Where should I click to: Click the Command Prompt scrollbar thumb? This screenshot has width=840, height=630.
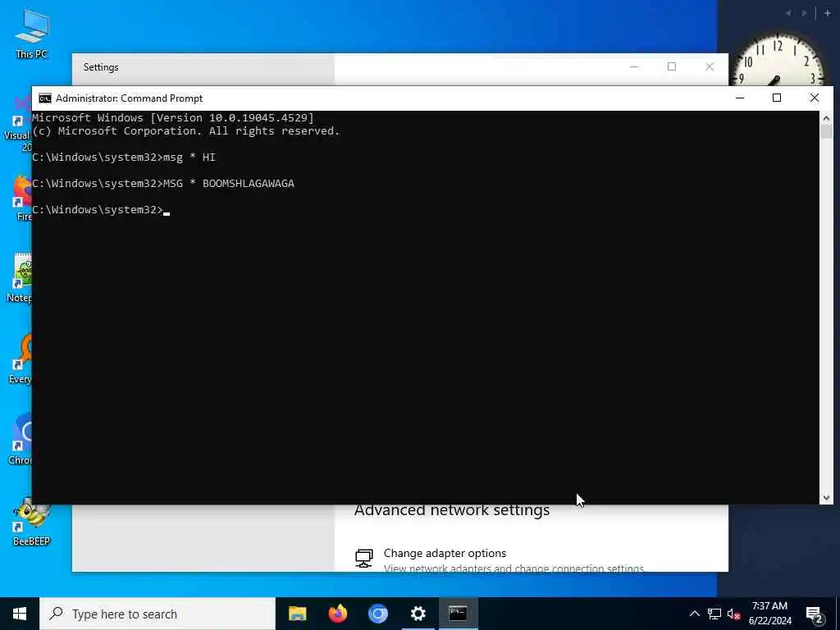click(826, 131)
